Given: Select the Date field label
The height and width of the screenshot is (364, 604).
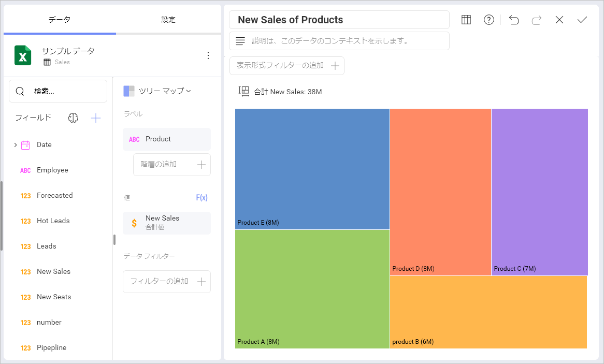Looking at the screenshot, I should 44,145.
